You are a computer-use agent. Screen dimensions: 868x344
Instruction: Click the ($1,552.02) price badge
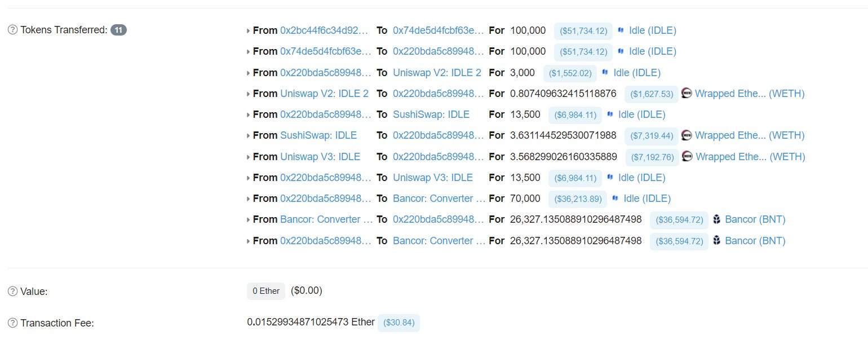coord(570,73)
